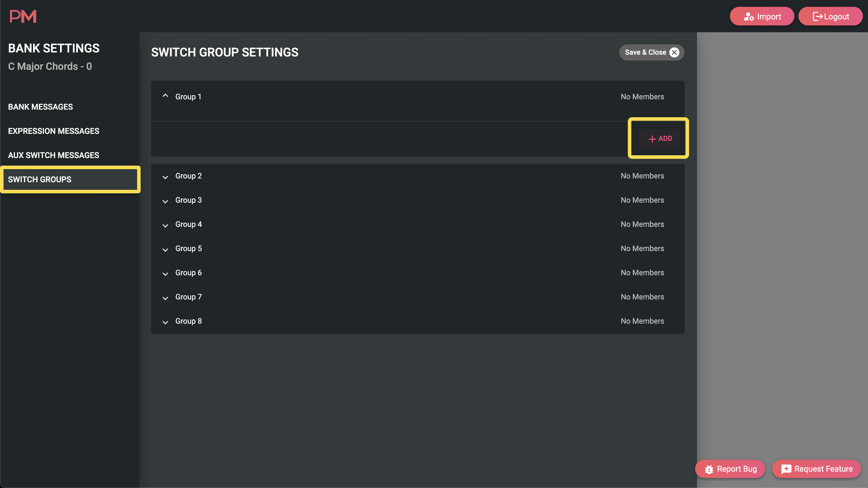Click No Members text in Group 3 row

click(642, 200)
